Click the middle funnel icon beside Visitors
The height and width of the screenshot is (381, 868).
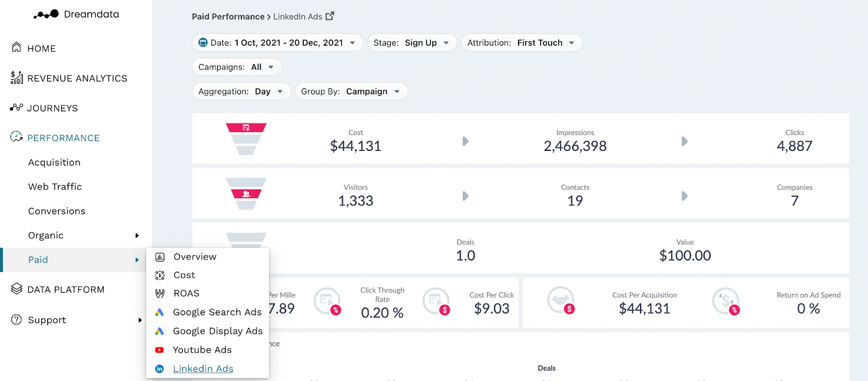pos(246,194)
